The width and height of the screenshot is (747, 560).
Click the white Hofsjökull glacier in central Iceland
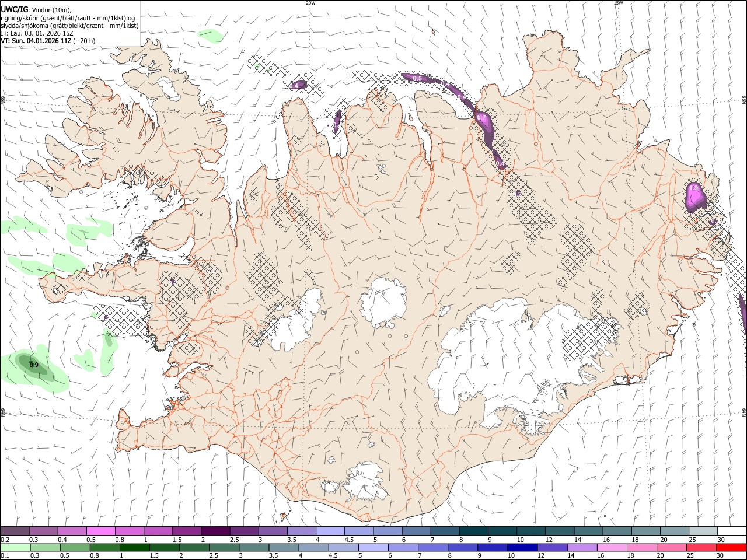(x=383, y=303)
